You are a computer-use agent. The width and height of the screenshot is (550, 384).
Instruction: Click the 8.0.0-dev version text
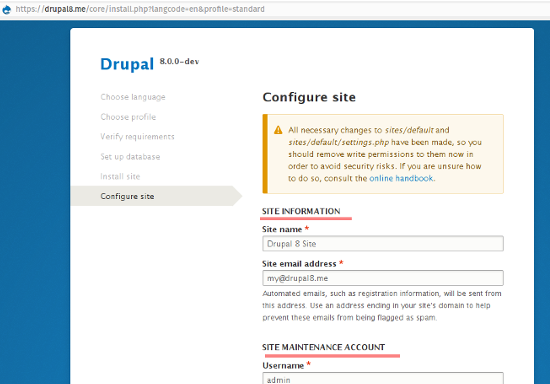179,61
